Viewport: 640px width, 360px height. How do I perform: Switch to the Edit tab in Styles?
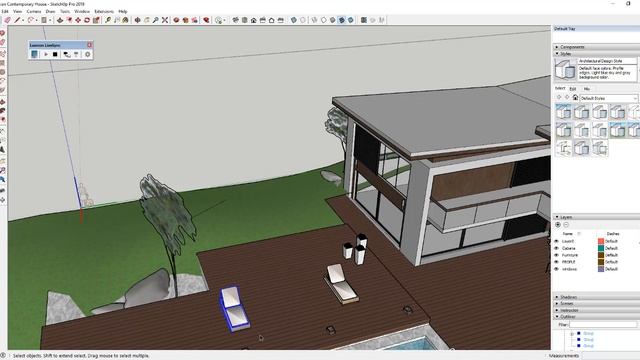pos(573,89)
